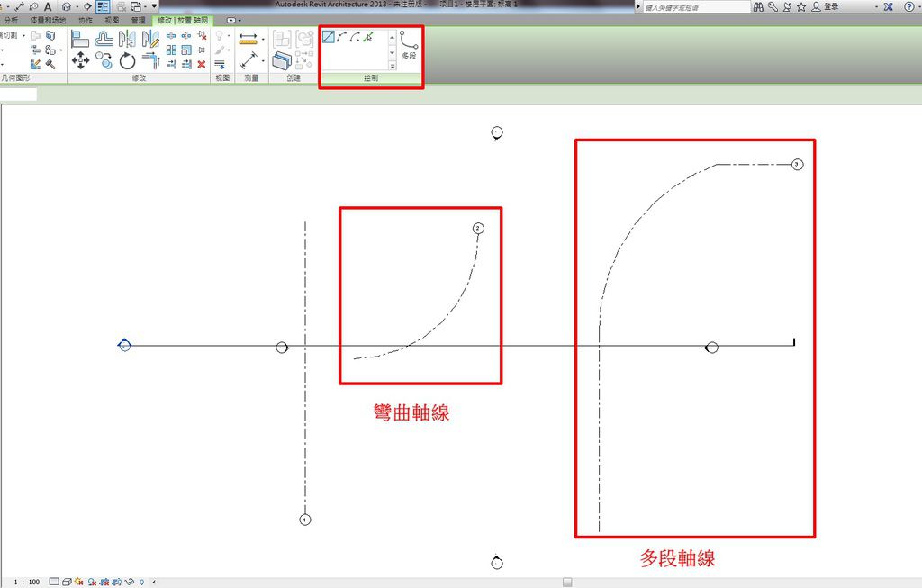Click the Pin element icon
The height and width of the screenshot is (588, 922).
[201, 50]
